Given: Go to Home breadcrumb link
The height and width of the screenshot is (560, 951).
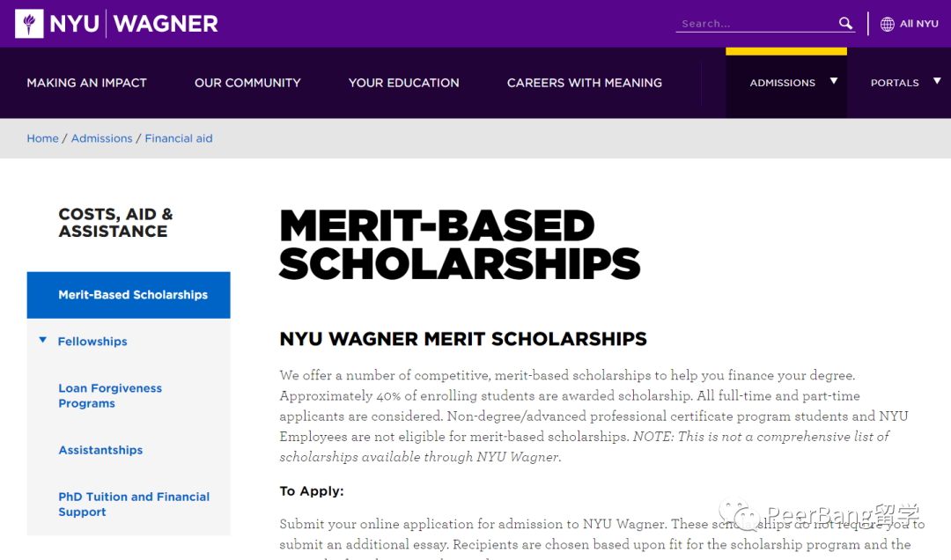Looking at the screenshot, I should (42, 138).
